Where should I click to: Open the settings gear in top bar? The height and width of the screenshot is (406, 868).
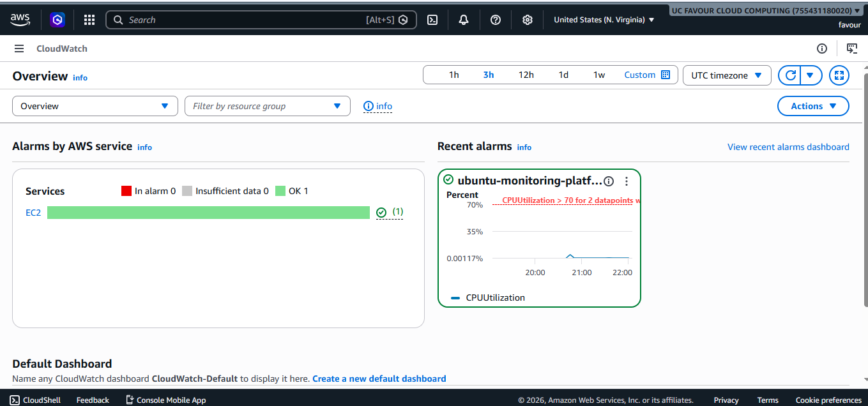coord(528,20)
